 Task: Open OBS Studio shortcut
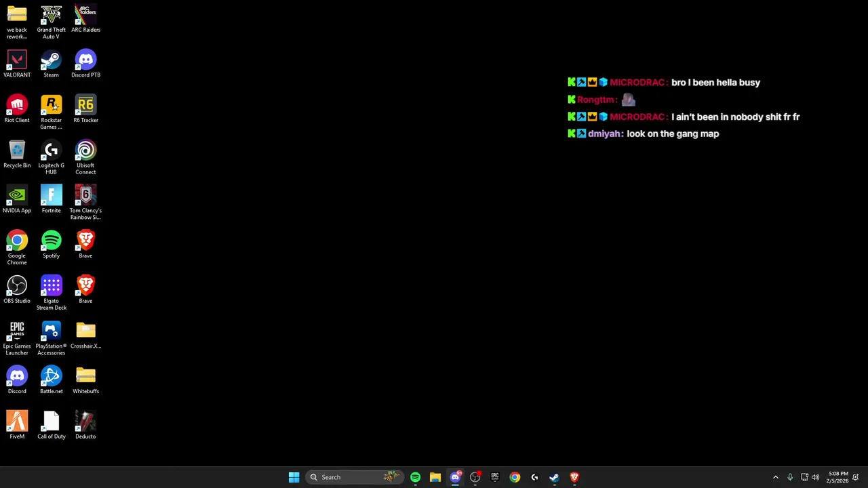point(17,290)
